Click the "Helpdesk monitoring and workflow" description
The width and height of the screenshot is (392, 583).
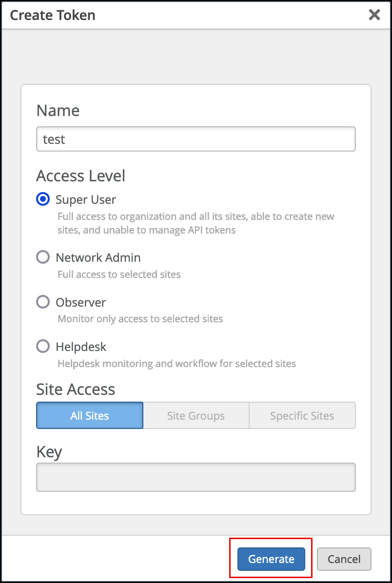click(176, 363)
